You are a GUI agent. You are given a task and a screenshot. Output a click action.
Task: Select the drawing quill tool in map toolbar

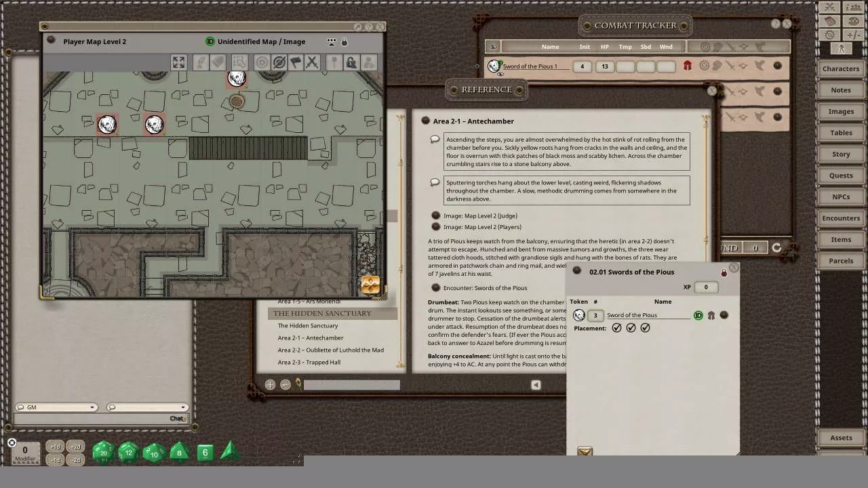(201, 62)
